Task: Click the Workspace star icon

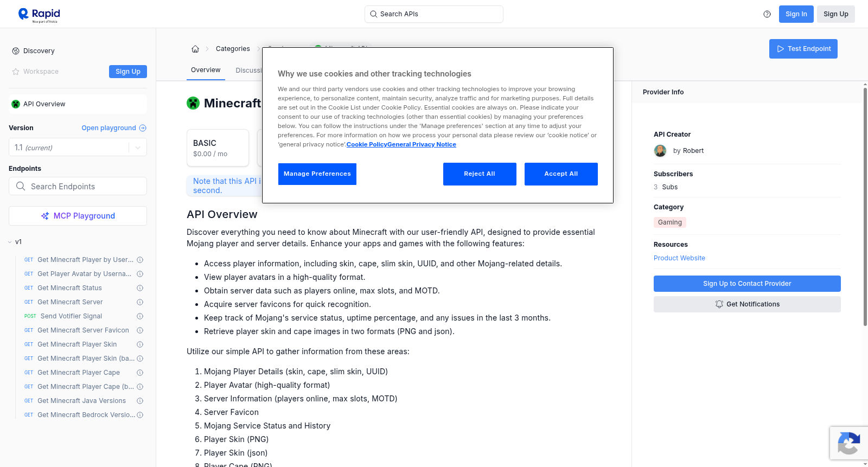Action: [16, 72]
